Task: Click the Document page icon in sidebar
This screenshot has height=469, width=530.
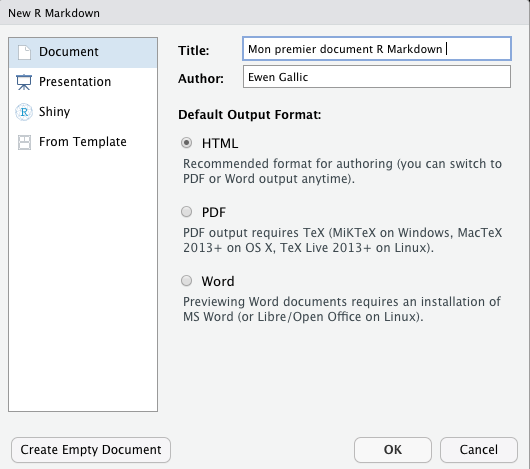Action: click(x=24, y=52)
